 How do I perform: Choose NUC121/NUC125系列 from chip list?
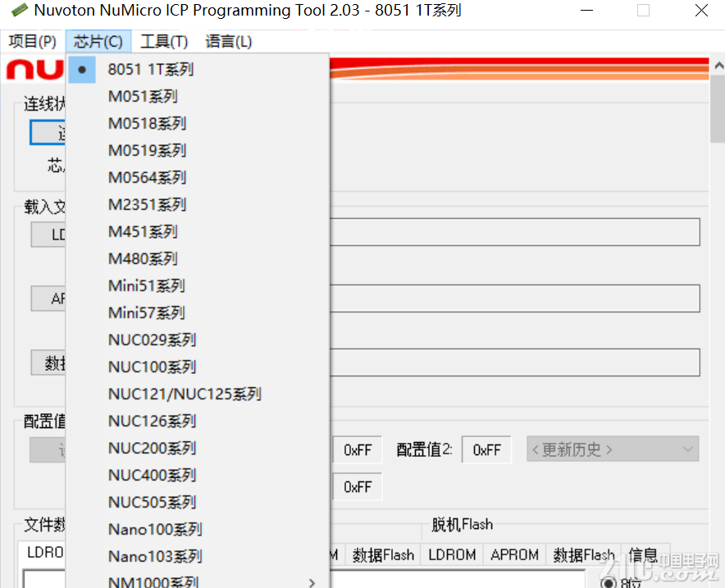(198, 394)
